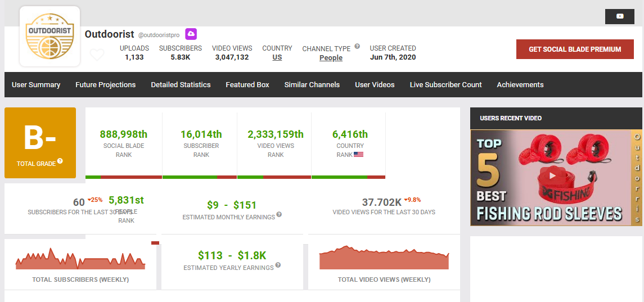Toggle the heart favorite icon
The width and height of the screenshot is (644, 302).
pyautogui.click(x=97, y=55)
